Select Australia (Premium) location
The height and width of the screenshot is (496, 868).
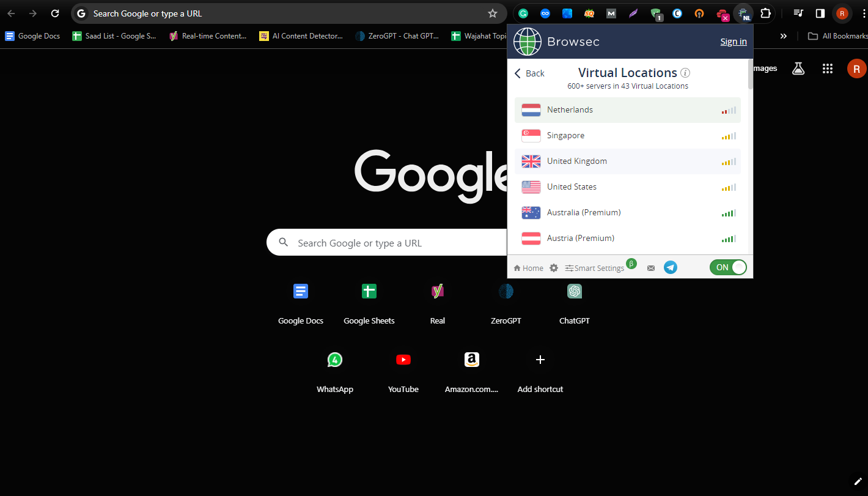pyautogui.click(x=628, y=213)
